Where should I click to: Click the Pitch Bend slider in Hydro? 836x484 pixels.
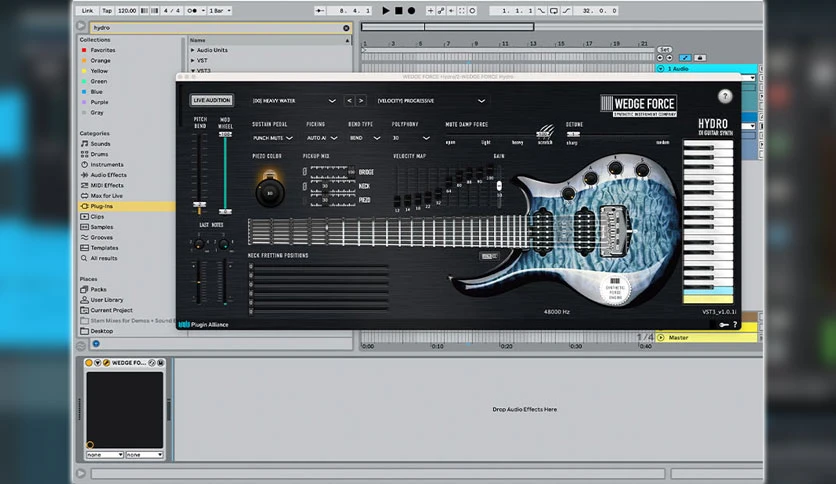(199, 173)
